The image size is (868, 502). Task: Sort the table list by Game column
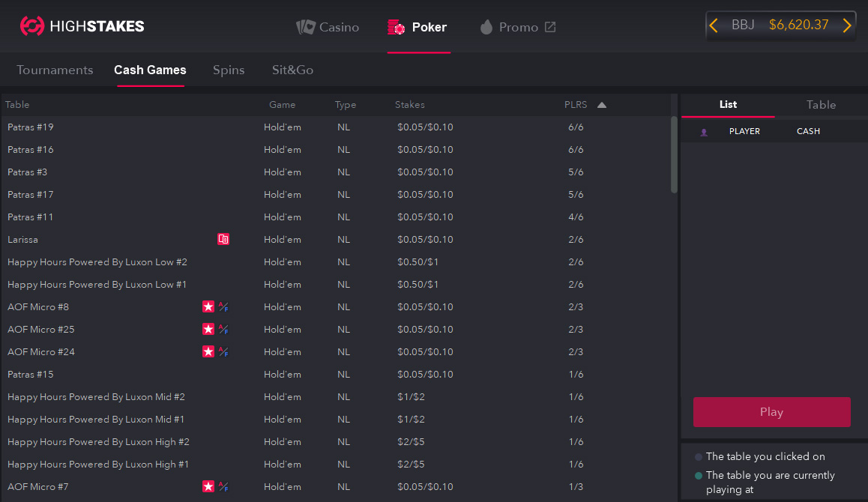(282, 105)
